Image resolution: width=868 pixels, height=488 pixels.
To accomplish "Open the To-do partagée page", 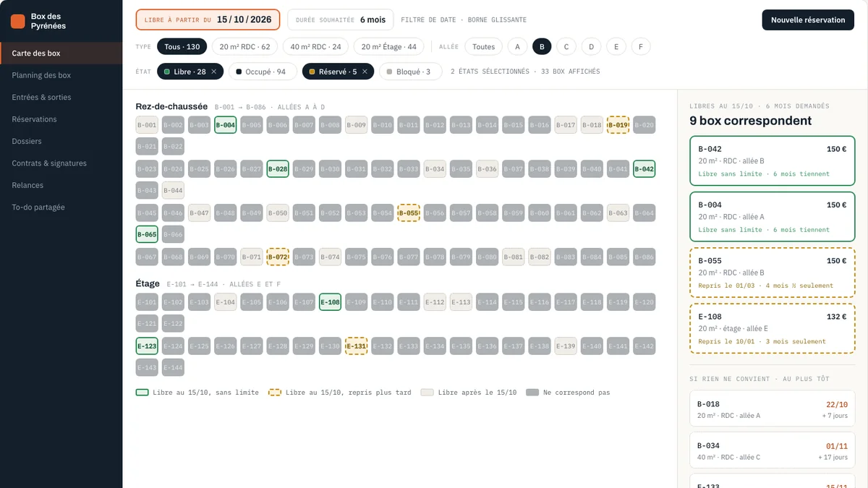I will pos(61,207).
